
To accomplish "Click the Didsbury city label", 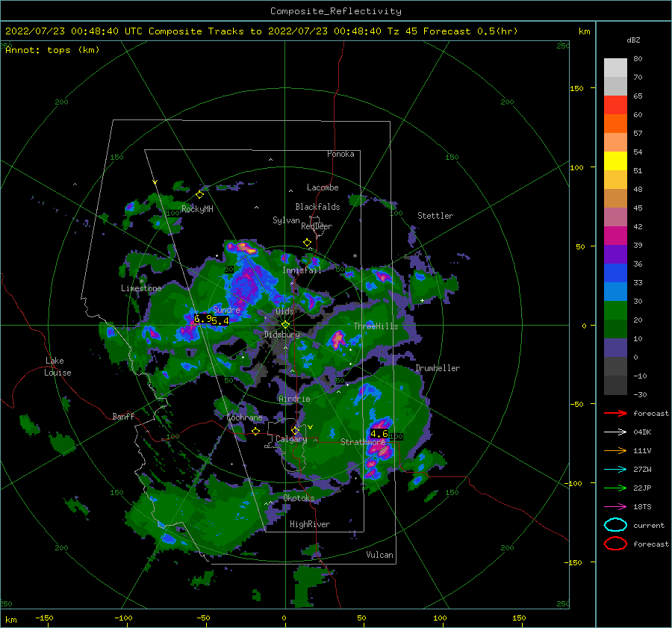I will pyautogui.click(x=282, y=335).
